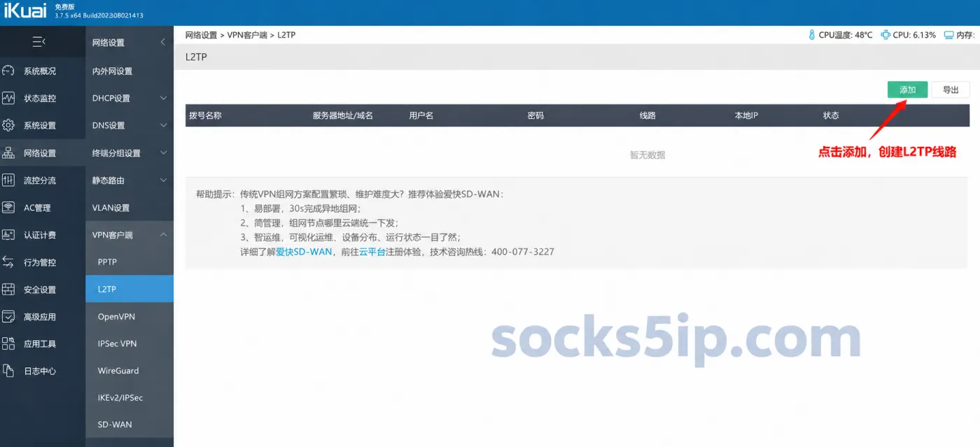Click the 应用工具 tools icon
The width and height of the screenshot is (980, 447).
click(8, 343)
